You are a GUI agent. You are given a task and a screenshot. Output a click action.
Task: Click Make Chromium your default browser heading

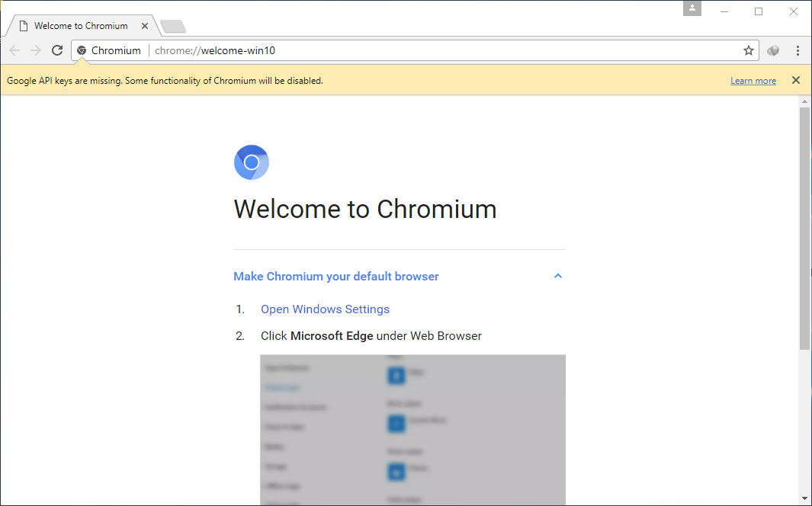(x=336, y=277)
